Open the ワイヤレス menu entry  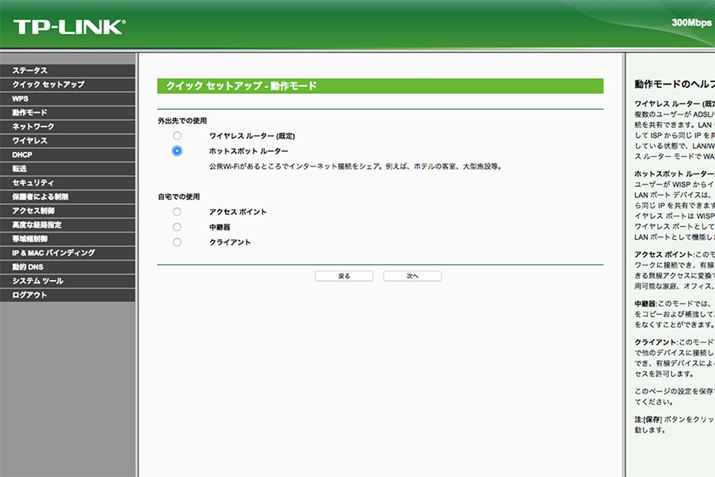[x=30, y=141]
